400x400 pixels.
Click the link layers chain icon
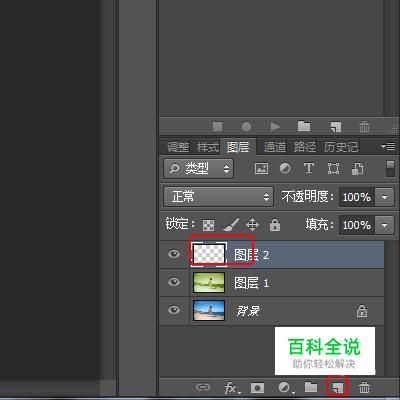[203, 387]
